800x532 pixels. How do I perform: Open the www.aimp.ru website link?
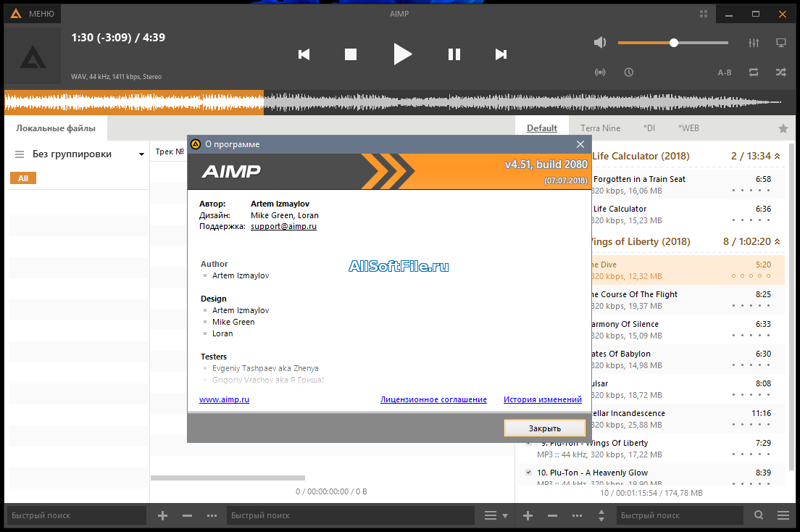pos(224,399)
